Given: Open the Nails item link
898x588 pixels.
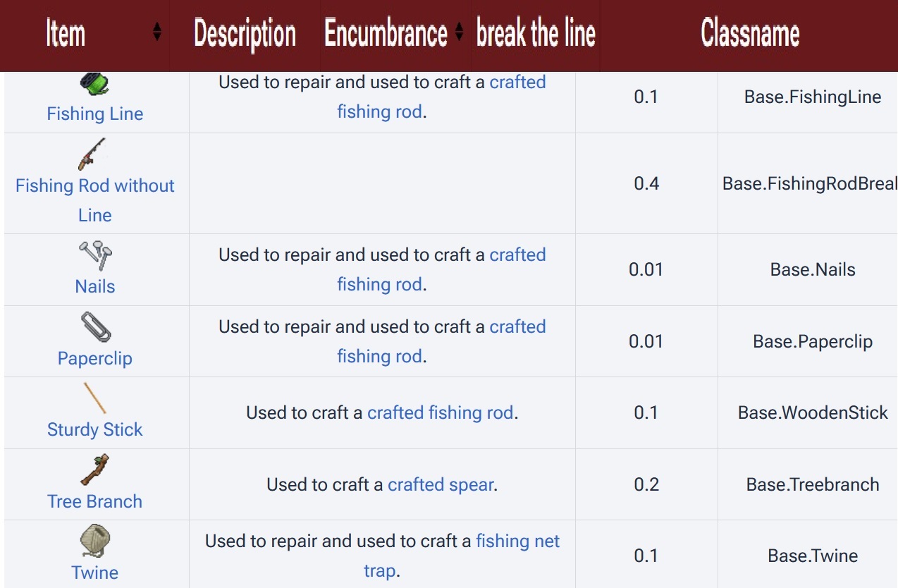Looking at the screenshot, I should point(95,286).
